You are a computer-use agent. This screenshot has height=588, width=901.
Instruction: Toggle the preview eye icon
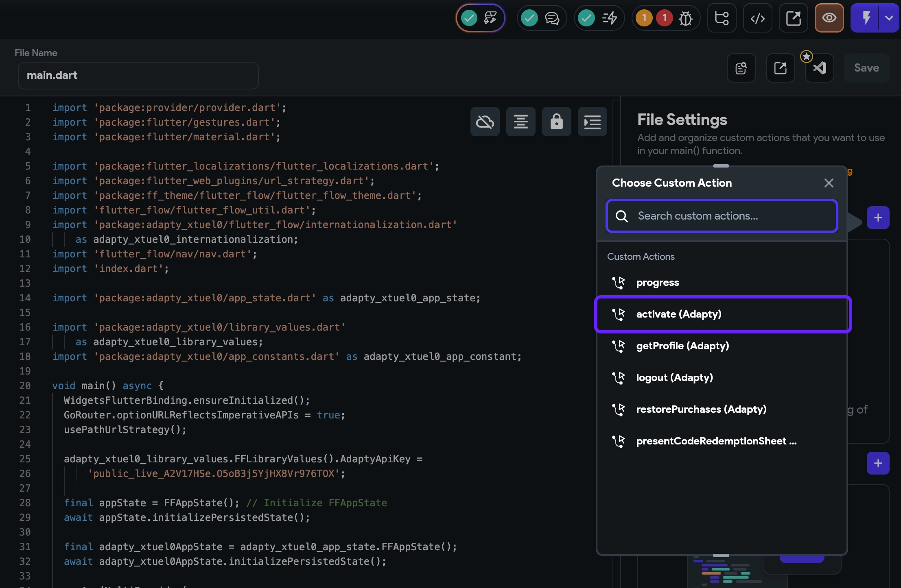pyautogui.click(x=829, y=18)
